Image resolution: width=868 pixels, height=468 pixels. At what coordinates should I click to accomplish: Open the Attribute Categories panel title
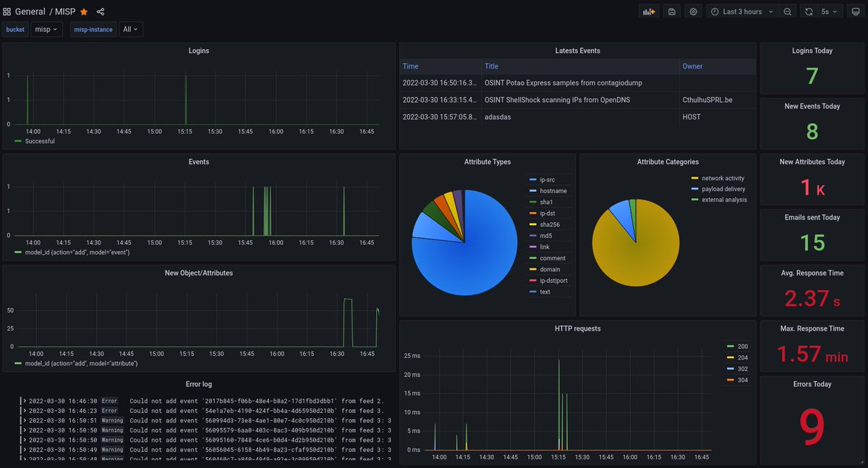pyautogui.click(x=668, y=162)
